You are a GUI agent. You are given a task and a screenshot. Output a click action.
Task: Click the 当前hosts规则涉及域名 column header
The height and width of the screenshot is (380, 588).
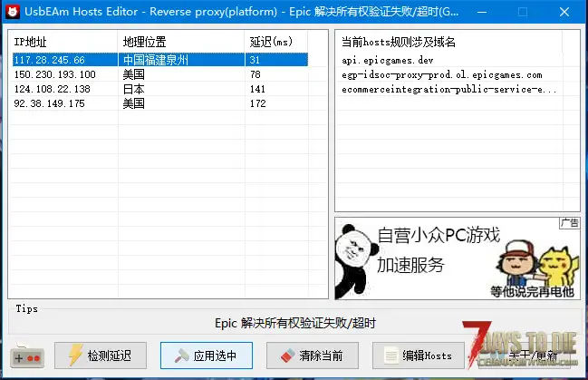449,42
